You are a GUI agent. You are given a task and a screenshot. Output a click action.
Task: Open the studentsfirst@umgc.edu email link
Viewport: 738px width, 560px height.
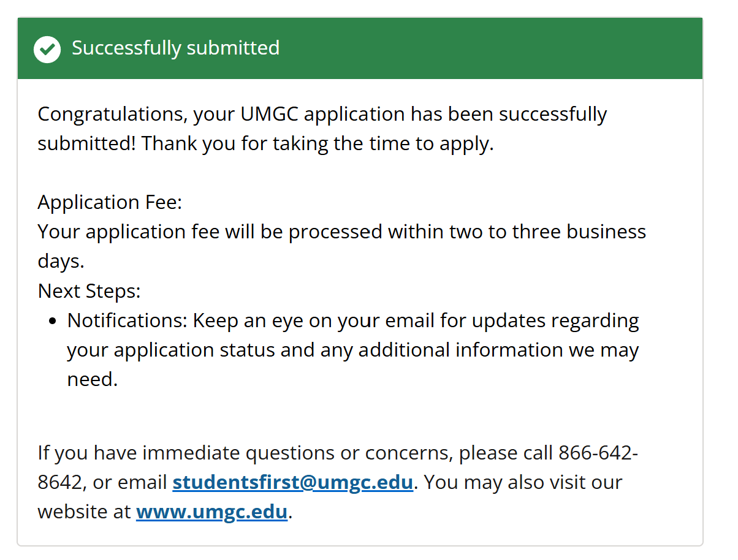tap(293, 482)
